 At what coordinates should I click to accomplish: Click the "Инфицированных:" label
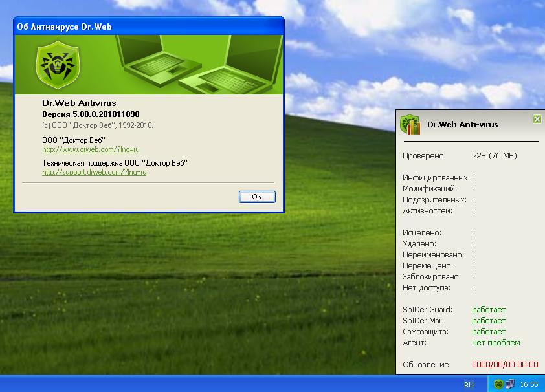coord(436,178)
